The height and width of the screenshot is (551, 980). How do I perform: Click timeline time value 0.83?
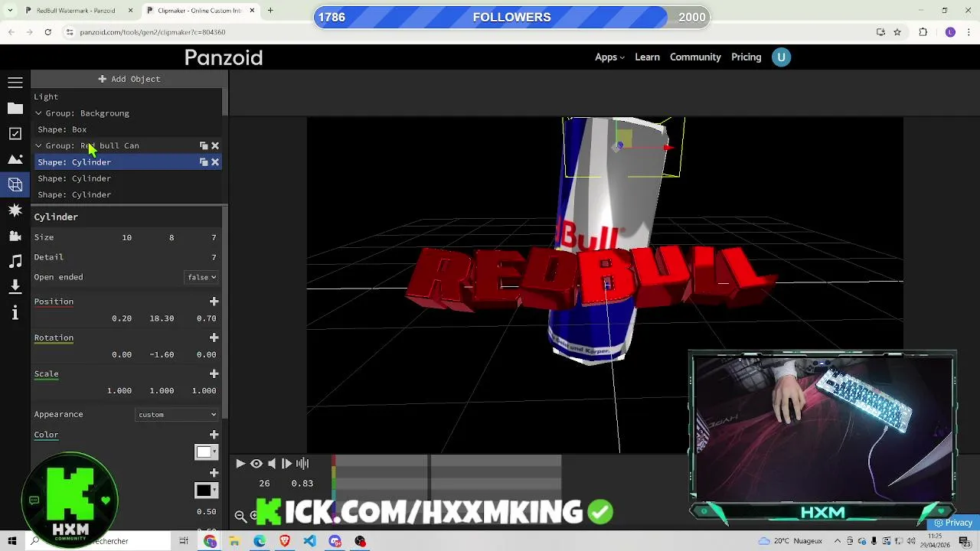(302, 484)
